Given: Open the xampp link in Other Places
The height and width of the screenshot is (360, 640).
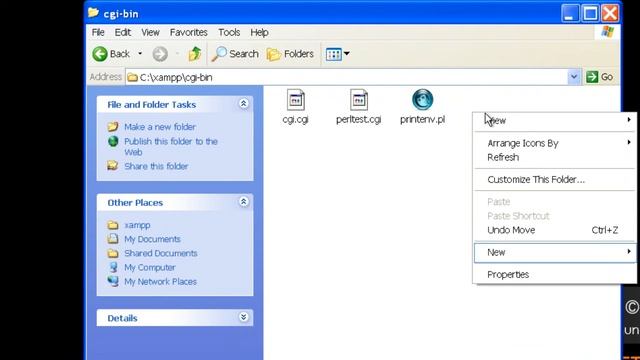Looking at the screenshot, I should click(137, 225).
